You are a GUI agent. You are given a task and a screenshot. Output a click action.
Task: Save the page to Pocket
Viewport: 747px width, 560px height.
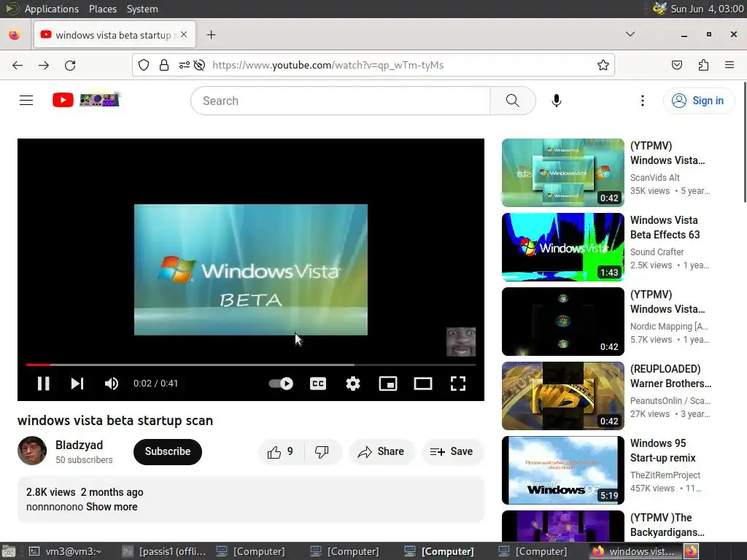(676, 65)
